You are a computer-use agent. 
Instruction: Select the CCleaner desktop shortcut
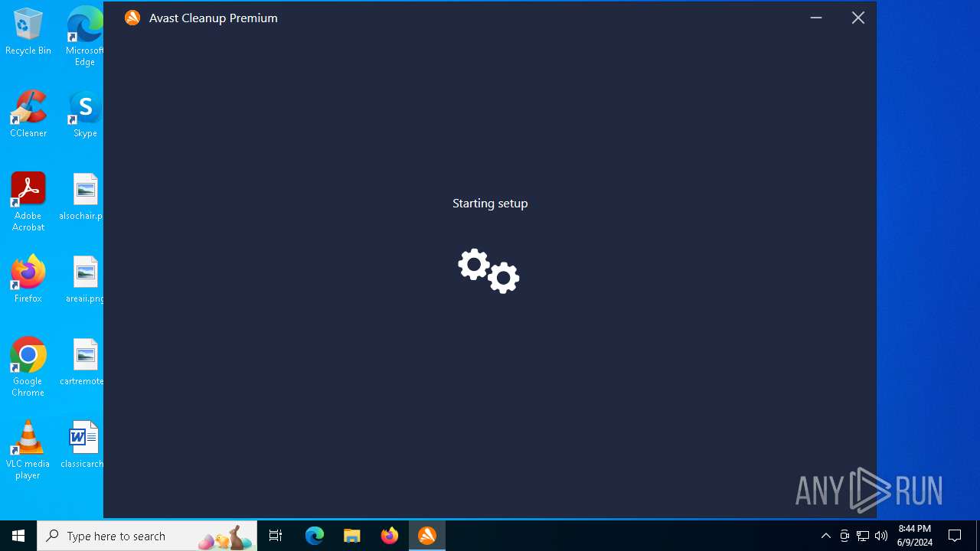tap(28, 114)
